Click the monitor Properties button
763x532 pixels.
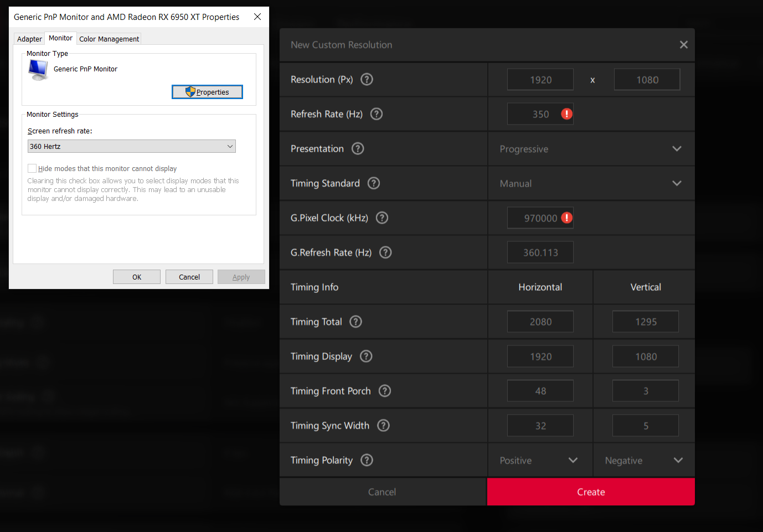point(207,92)
